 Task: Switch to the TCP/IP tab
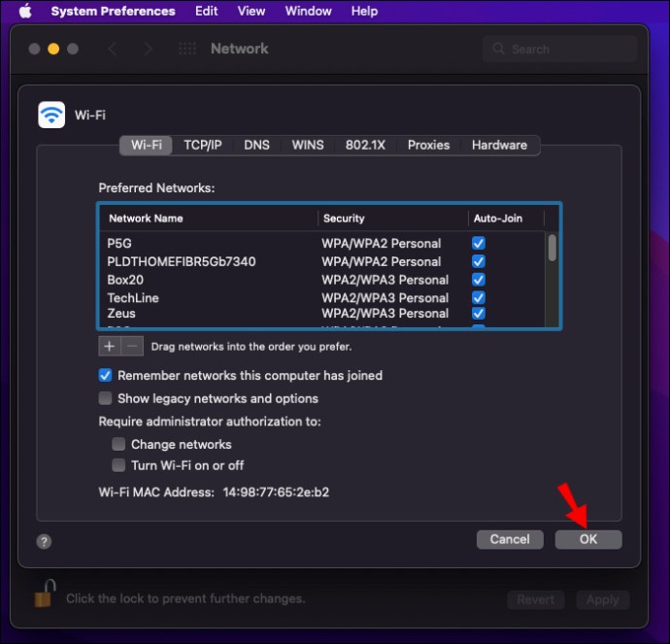203,146
